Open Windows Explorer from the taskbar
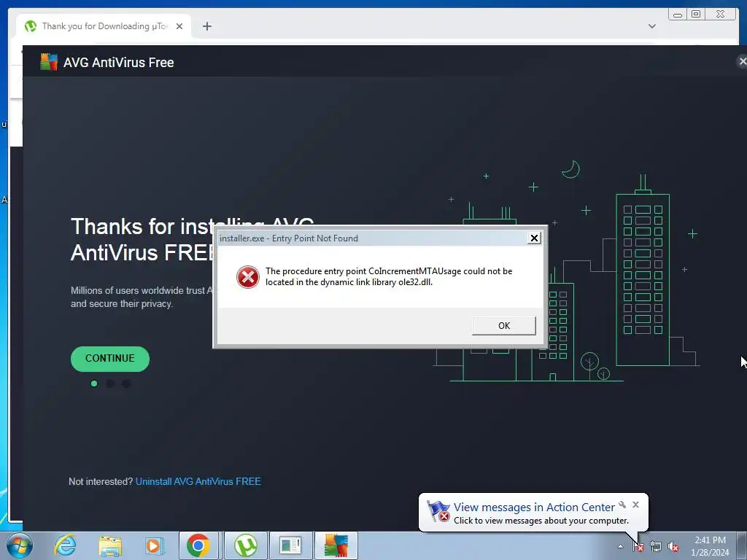The width and height of the screenshot is (747, 560). pos(110,545)
